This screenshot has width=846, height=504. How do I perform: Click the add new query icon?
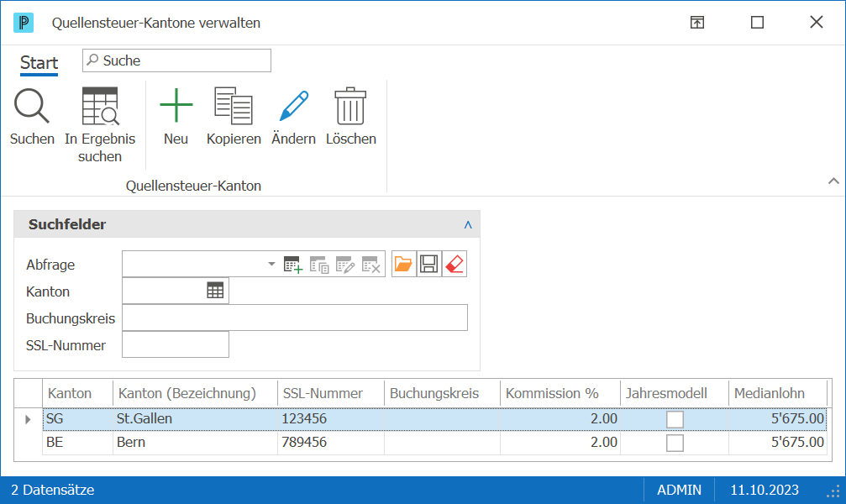pos(293,265)
